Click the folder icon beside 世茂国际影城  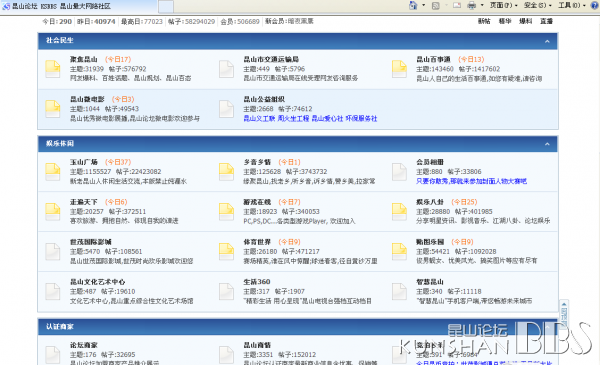pos(52,252)
